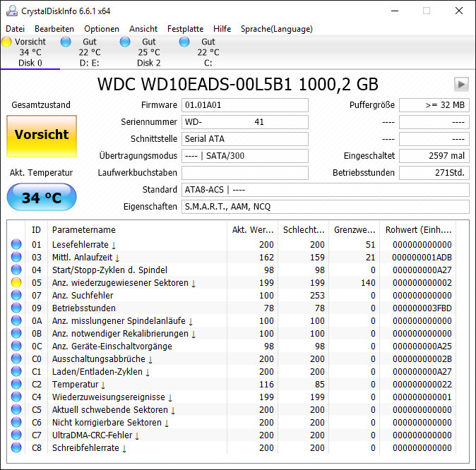This screenshot has height=470, width=476.
Task: Click Schlecht value 253 in Suchfehler row
Action: point(317,296)
